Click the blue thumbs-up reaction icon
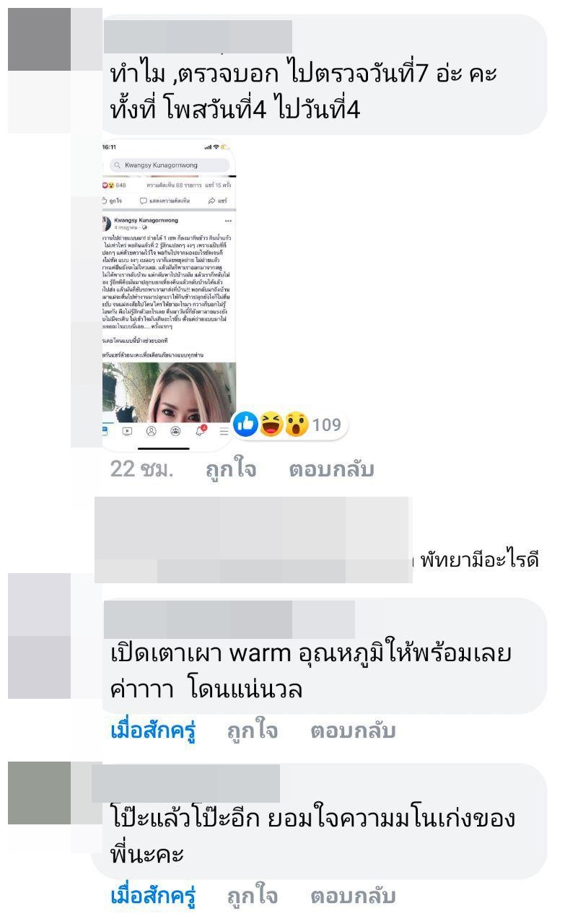 [x=245, y=424]
